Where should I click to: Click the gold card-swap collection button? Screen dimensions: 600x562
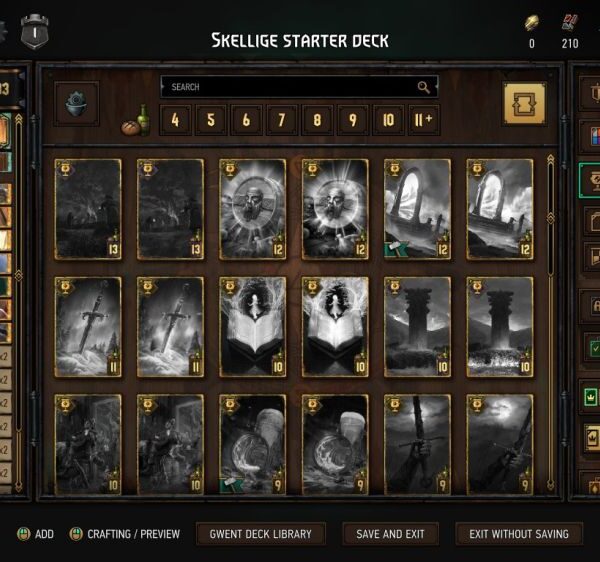point(525,104)
